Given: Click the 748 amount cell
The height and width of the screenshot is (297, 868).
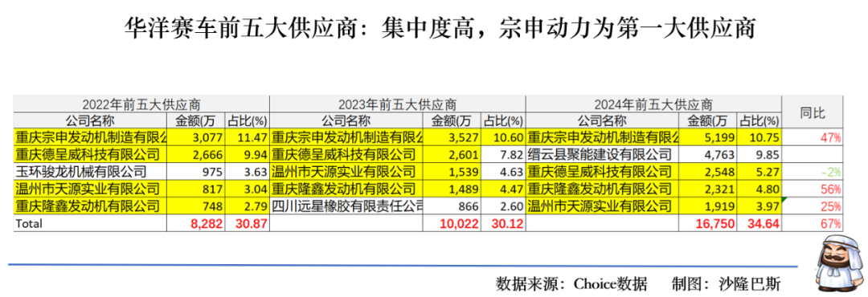Looking at the screenshot, I should coord(196,206).
